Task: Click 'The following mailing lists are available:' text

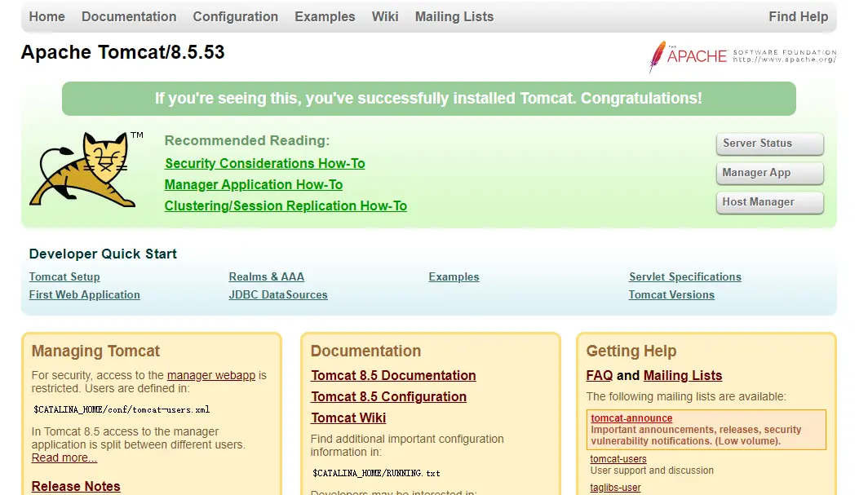Action: pos(686,396)
